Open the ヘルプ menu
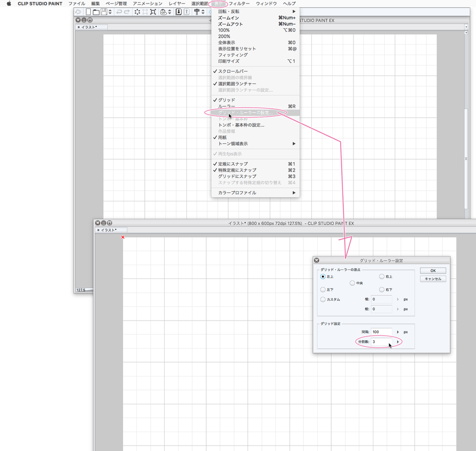 tap(289, 3)
